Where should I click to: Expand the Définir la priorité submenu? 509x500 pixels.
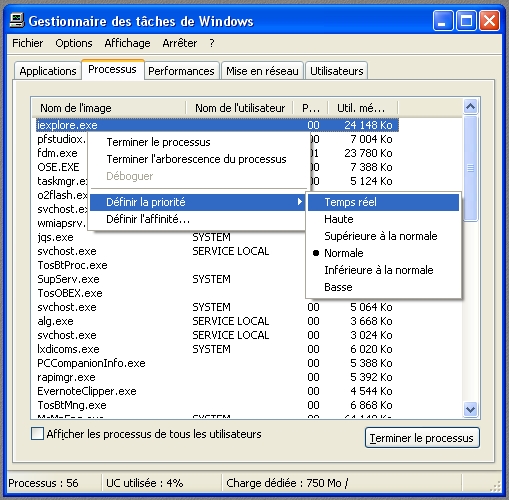197,202
